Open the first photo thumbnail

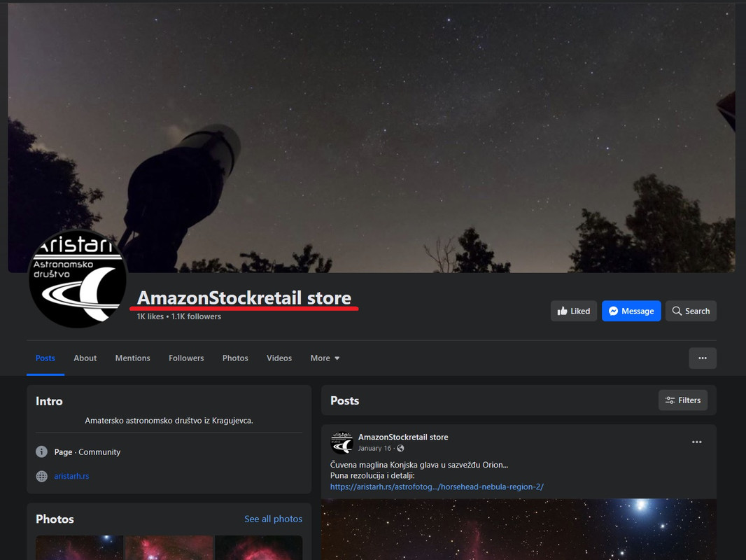click(79, 547)
